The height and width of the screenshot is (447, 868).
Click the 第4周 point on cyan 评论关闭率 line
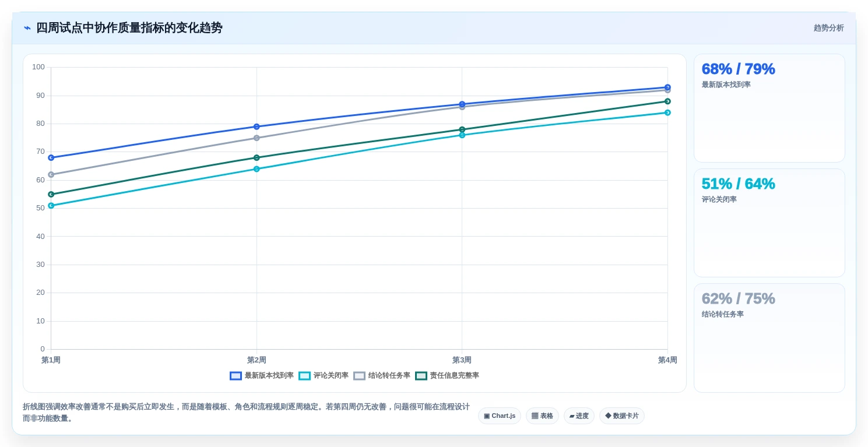667,112
